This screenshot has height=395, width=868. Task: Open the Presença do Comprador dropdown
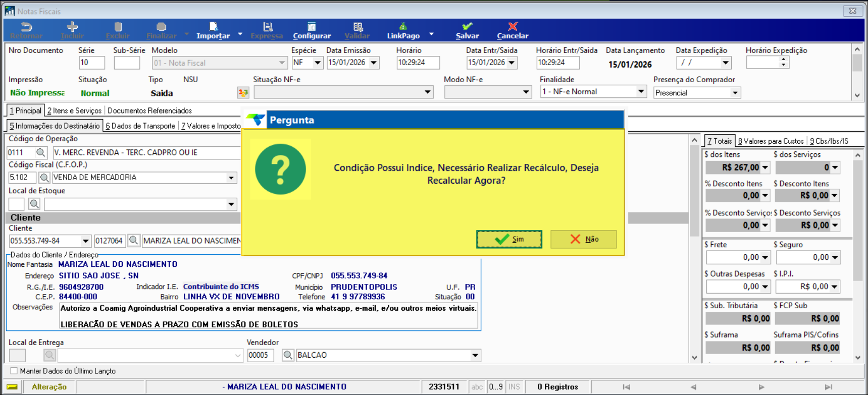tap(735, 93)
